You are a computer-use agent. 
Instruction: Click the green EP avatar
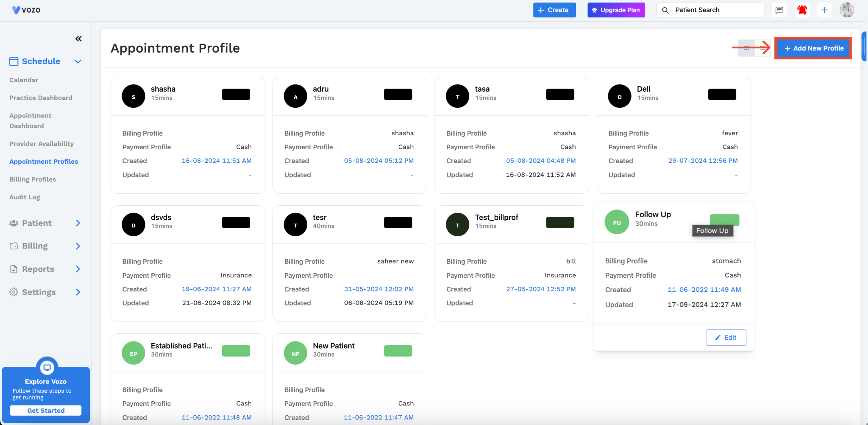[134, 353]
